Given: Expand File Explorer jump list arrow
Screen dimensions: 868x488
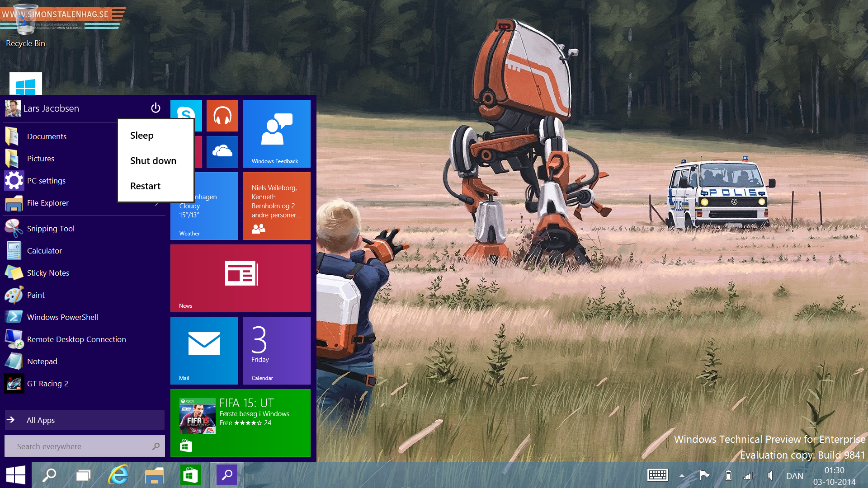Looking at the screenshot, I should coord(157,204).
